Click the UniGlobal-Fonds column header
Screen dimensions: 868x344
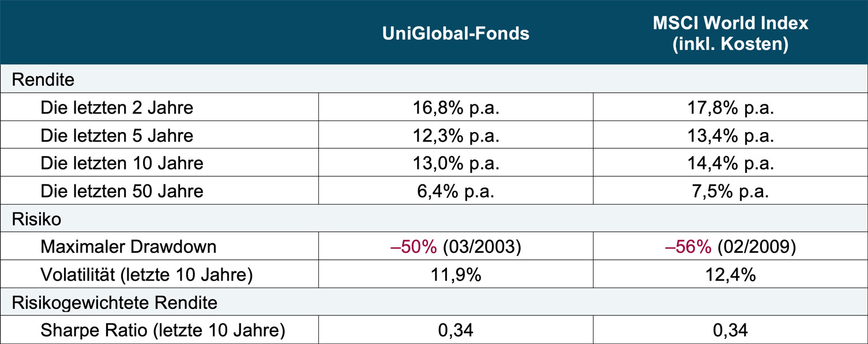coord(456,33)
